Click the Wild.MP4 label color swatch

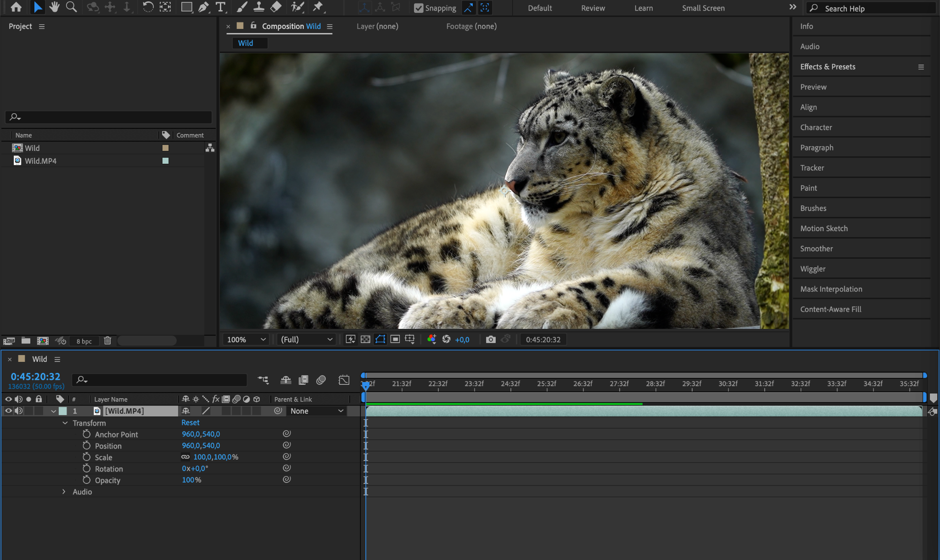coord(165,161)
